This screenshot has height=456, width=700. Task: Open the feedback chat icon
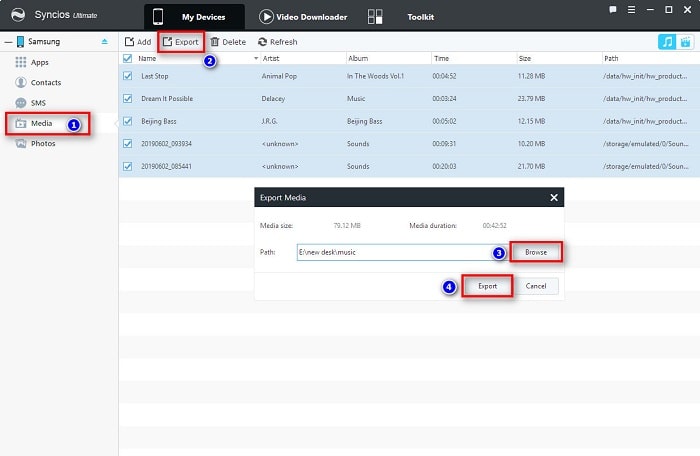pos(613,9)
